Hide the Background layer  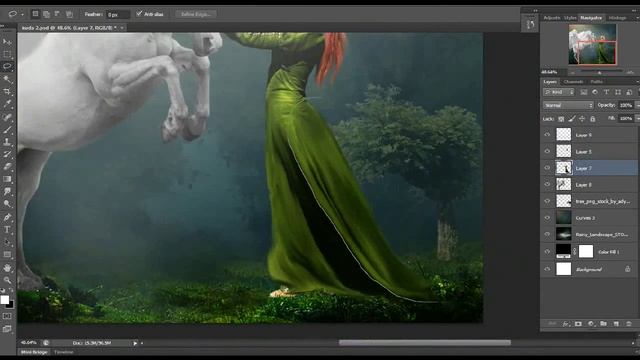547,269
